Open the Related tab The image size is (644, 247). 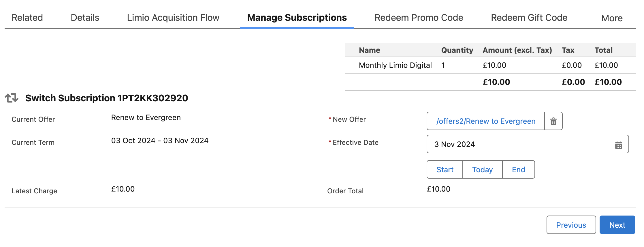pyautogui.click(x=27, y=18)
